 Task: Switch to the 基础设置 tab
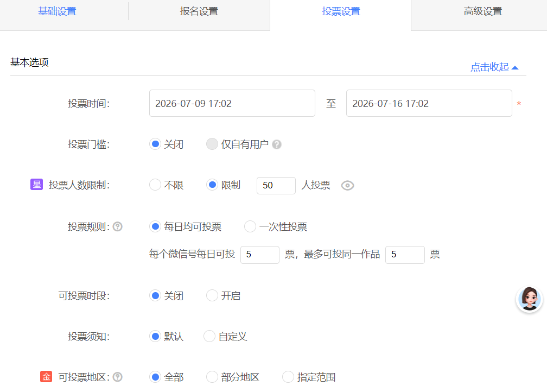(57, 11)
